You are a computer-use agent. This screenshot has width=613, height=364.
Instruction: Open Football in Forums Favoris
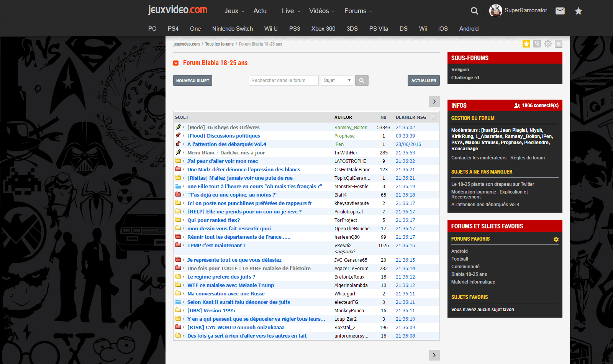pos(460,259)
